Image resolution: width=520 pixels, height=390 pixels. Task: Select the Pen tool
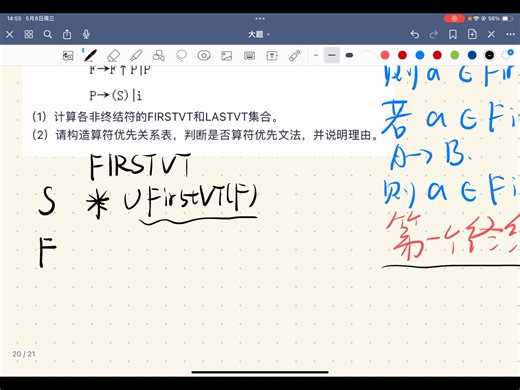click(90, 56)
